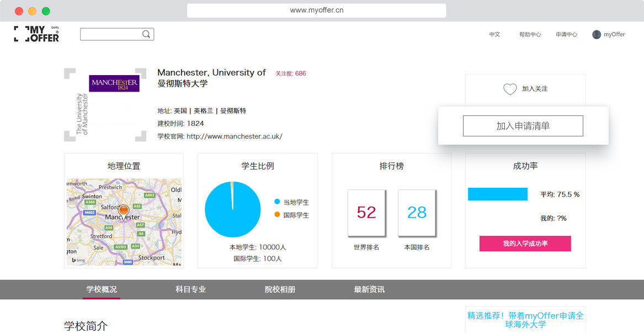Open the manchester.ac.uk website link
Image resolution: width=644 pixels, height=333 pixels.
[x=235, y=136]
